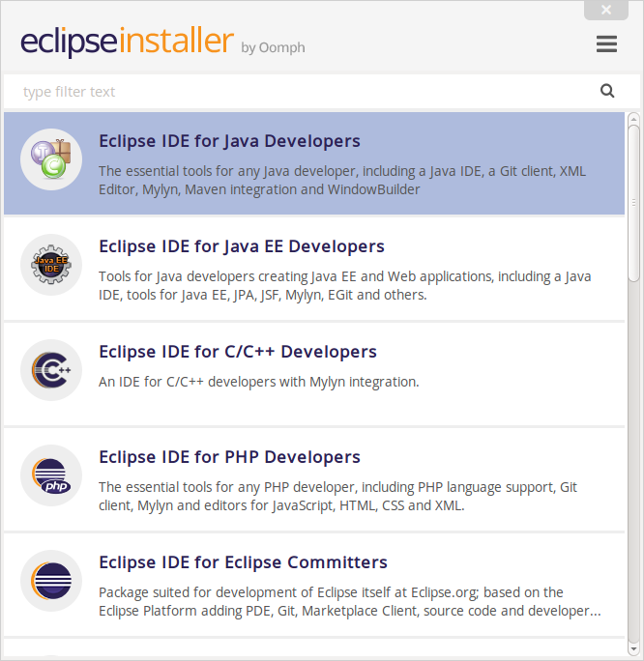The height and width of the screenshot is (661, 644).
Task: Click into the filter text field
Action: (x=322, y=92)
